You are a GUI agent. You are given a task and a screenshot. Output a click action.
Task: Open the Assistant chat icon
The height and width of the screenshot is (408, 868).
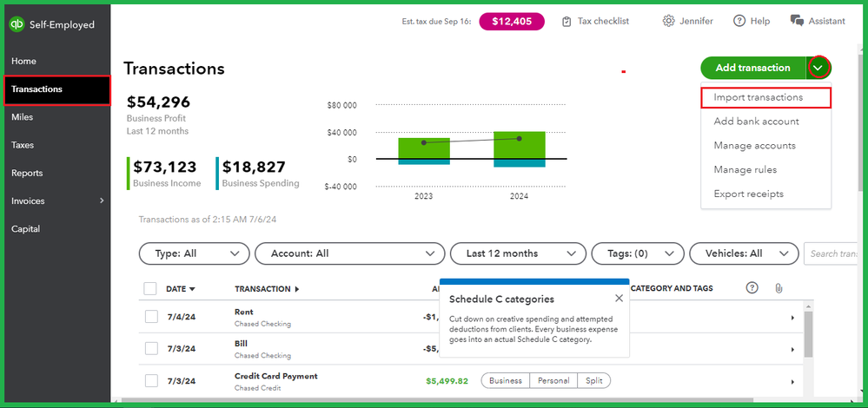tap(797, 21)
